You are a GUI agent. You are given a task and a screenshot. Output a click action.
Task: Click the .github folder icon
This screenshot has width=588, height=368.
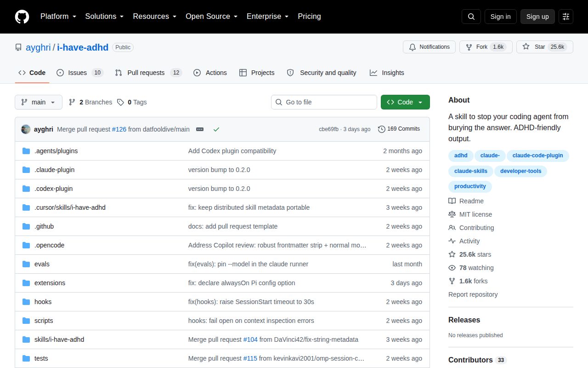click(26, 226)
